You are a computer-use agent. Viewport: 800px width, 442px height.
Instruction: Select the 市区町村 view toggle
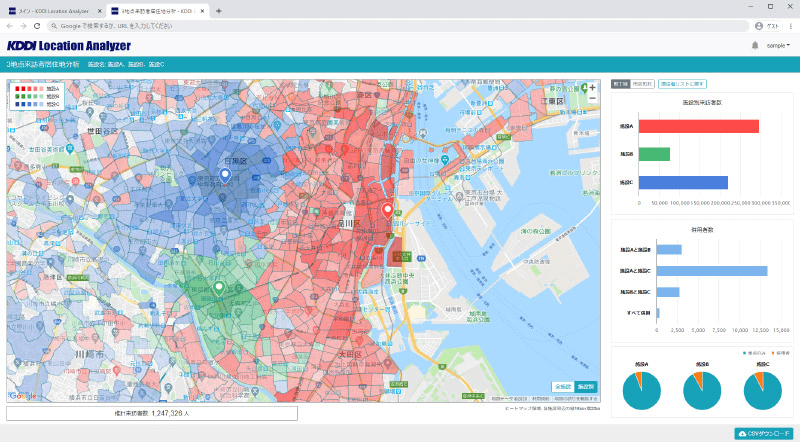[642, 84]
